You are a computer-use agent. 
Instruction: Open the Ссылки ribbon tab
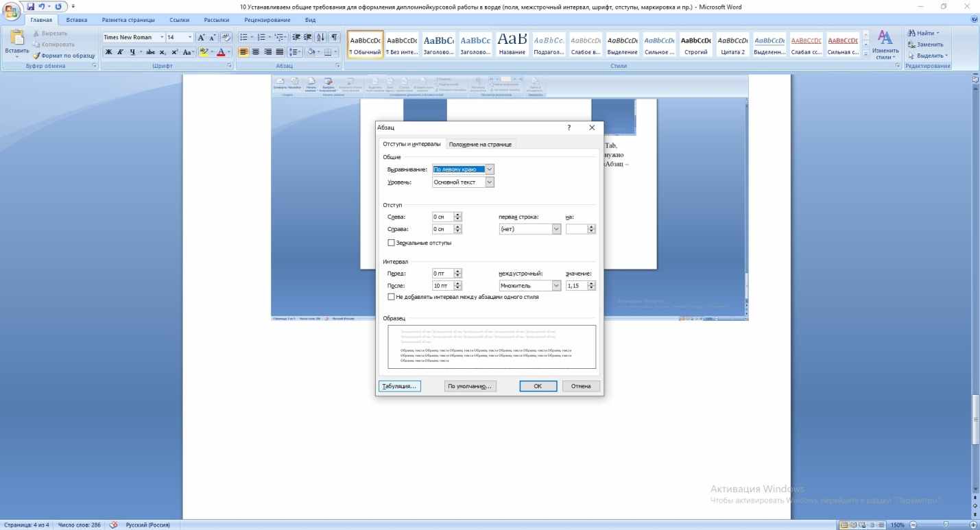tap(179, 20)
